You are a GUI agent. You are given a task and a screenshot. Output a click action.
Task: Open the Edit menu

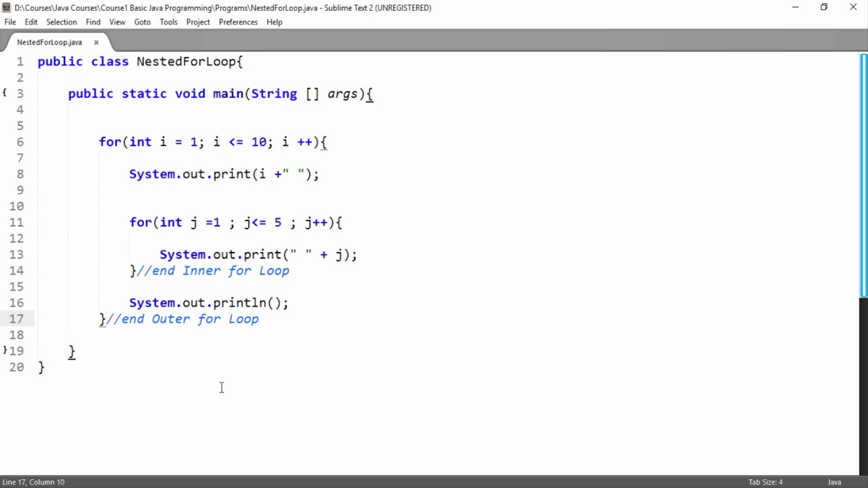31,22
